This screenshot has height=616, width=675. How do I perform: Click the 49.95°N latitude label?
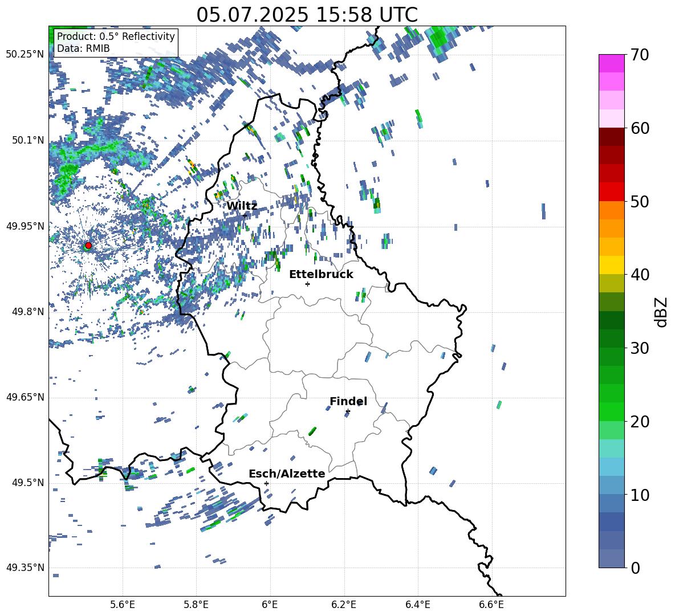click(25, 226)
